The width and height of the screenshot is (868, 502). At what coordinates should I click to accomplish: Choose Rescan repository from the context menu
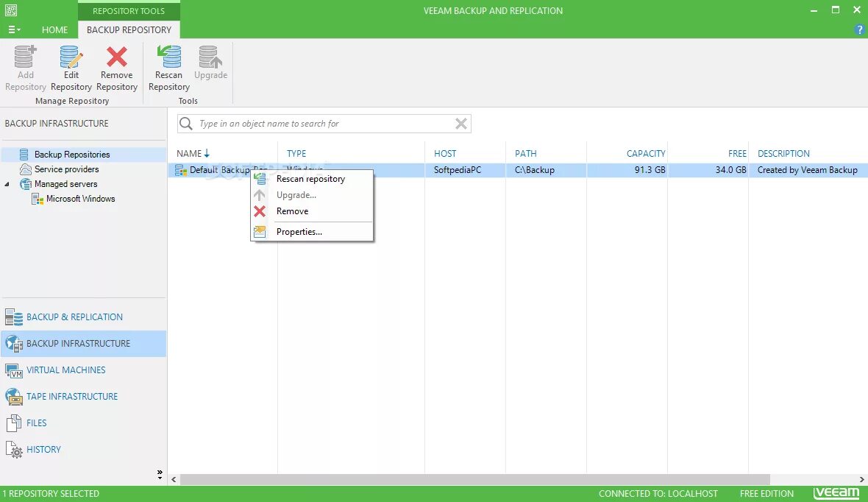(310, 179)
